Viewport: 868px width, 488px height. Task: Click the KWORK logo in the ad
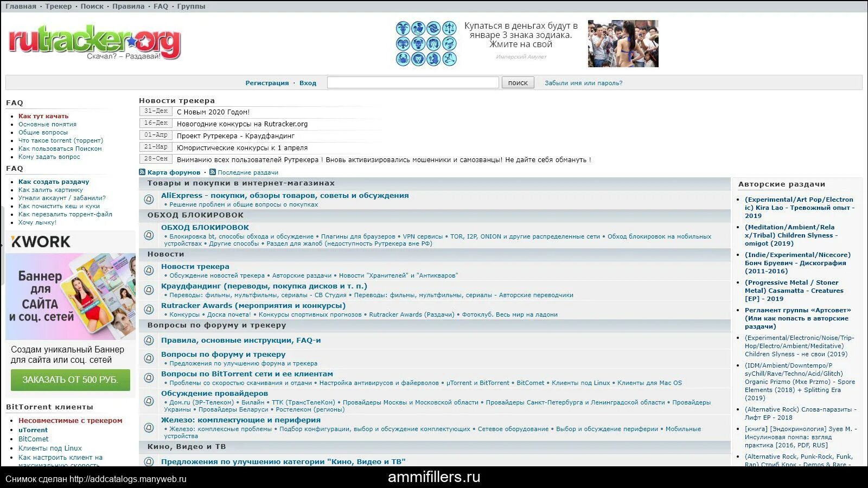point(41,242)
